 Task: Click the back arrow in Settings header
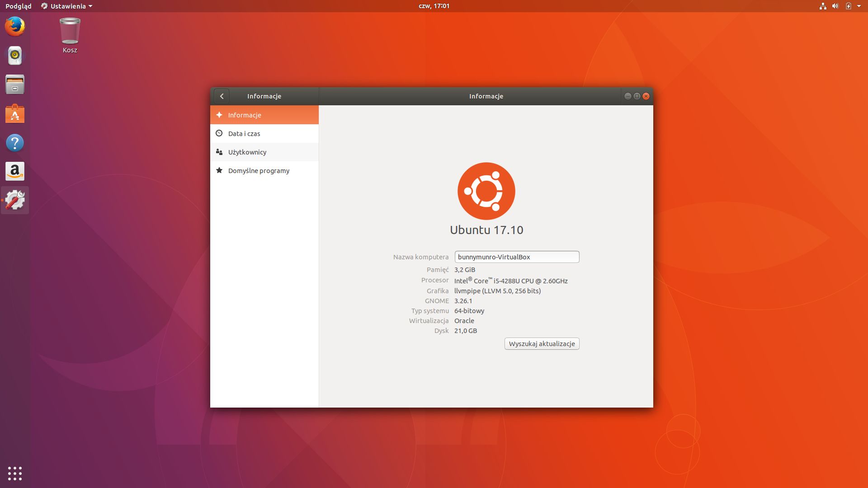[x=222, y=96]
